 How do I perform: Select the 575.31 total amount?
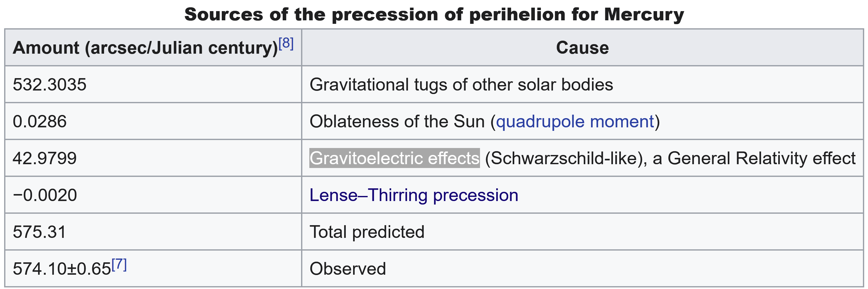pos(39,232)
